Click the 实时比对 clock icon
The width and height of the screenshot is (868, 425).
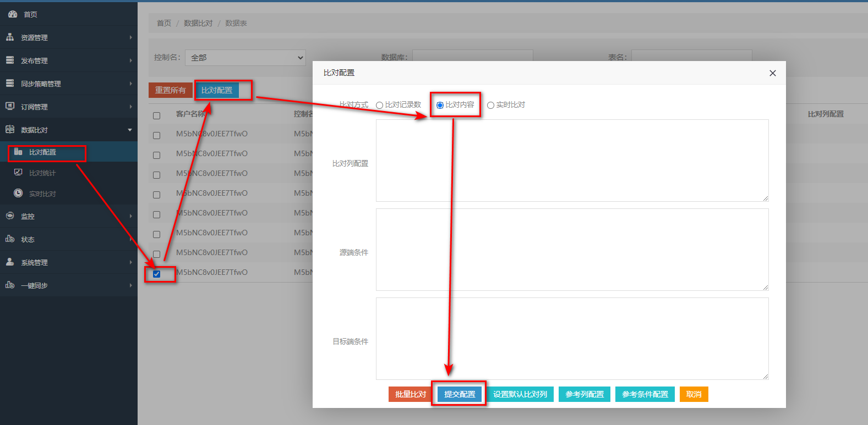pyautogui.click(x=18, y=194)
